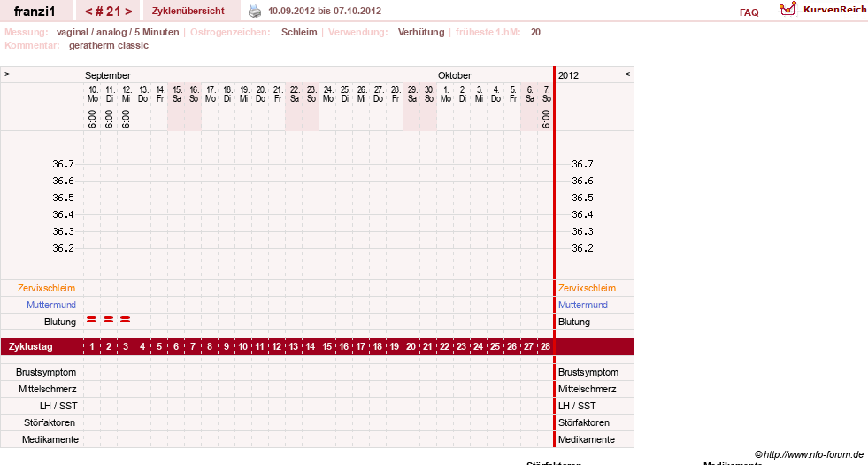The height and width of the screenshot is (465, 868).
Task: Click the left Brustsymptom row label
Action: [46, 372]
